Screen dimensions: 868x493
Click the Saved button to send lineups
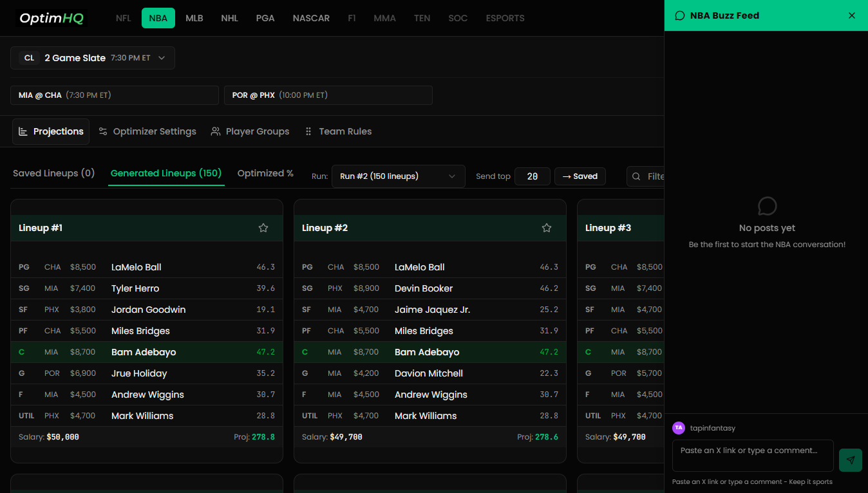click(580, 176)
